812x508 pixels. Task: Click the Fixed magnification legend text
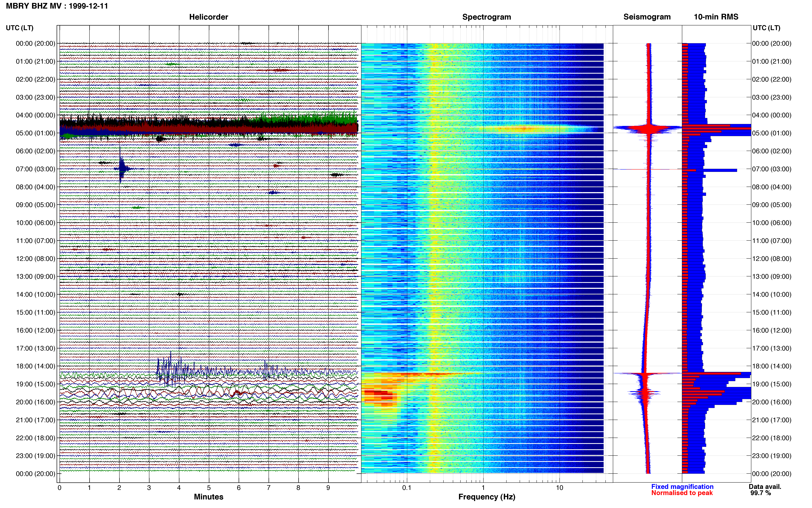pyautogui.click(x=682, y=486)
